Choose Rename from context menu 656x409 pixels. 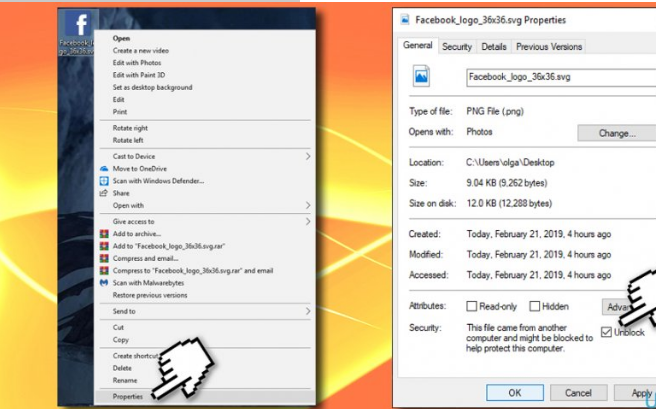click(x=125, y=380)
